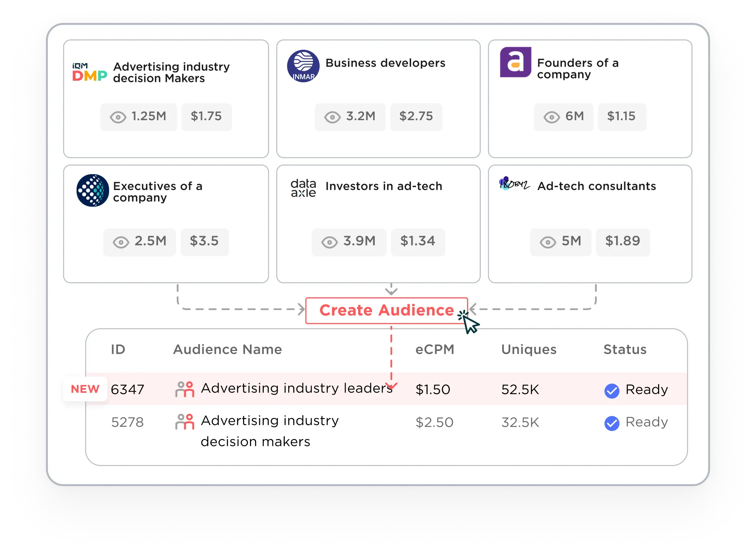This screenshot has height=555, width=756.
Task: Click the purple 'a' logo on the Founders card
Action: pyautogui.click(x=515, y=62)
